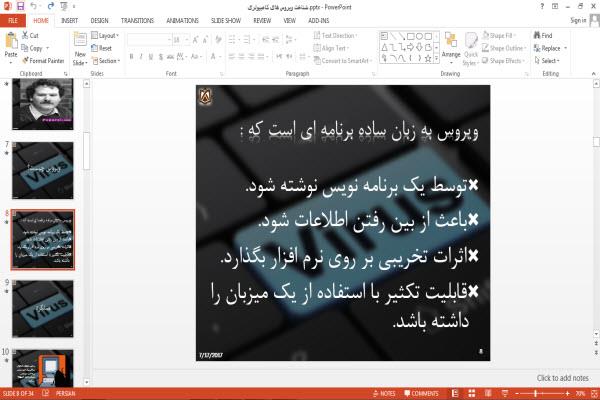This screenshot has width=600, height=400.
Task: Align text left icon
Action: (x=232, y=57)
